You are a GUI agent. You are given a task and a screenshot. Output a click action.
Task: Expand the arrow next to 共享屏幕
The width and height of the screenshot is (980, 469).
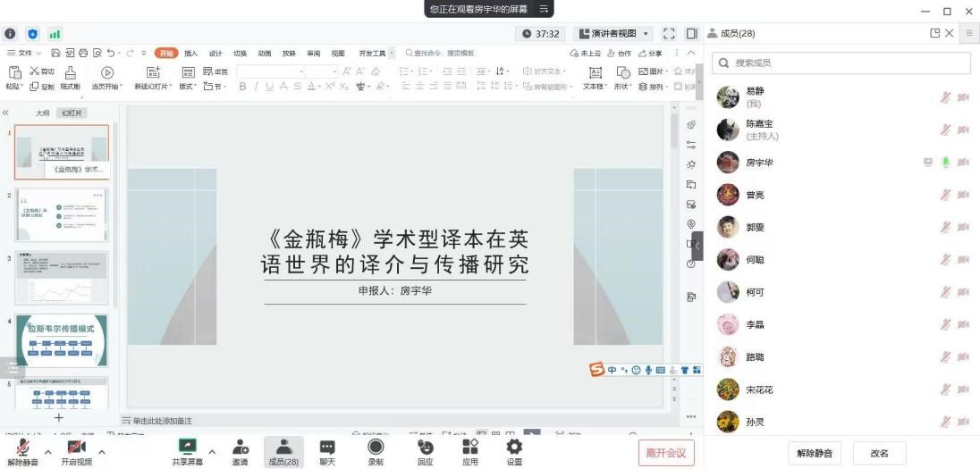212,451
